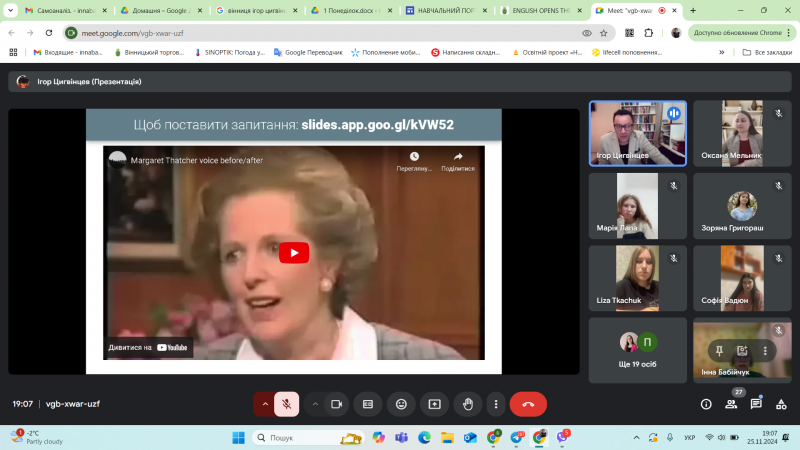Switch УКР keyboard language
This screenshot has height=450, width=800.
point(690,437)
